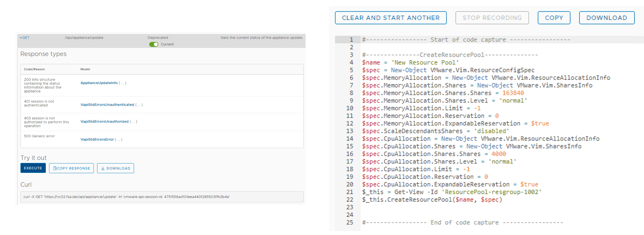Click the 'Code/Reason' column header
644x235 pixels.
pos(34,69)
